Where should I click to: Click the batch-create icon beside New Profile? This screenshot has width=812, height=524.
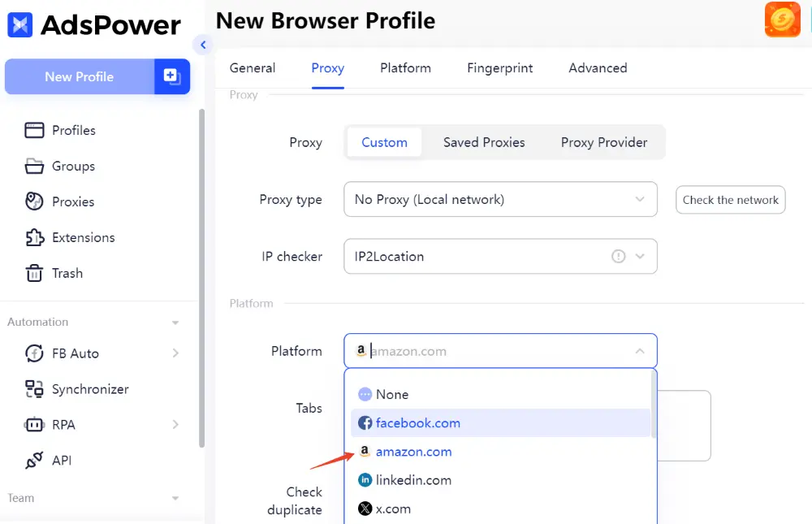click(x=172, y=76)
